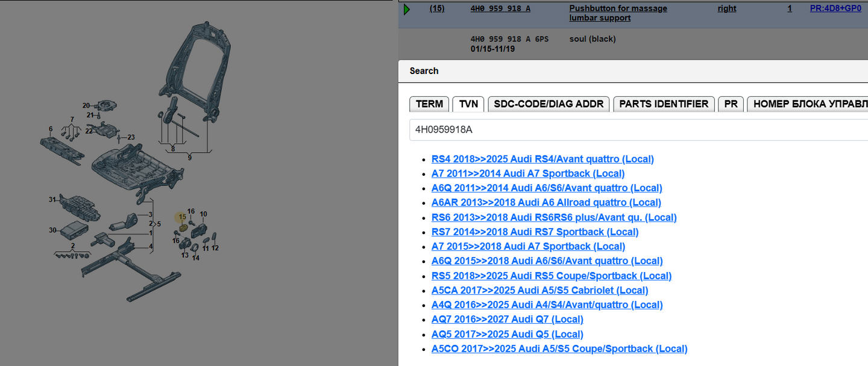Viewport: 868px width, 366px height.
Task: Click callout 20 in seat diagram
Action: (86, 105)
